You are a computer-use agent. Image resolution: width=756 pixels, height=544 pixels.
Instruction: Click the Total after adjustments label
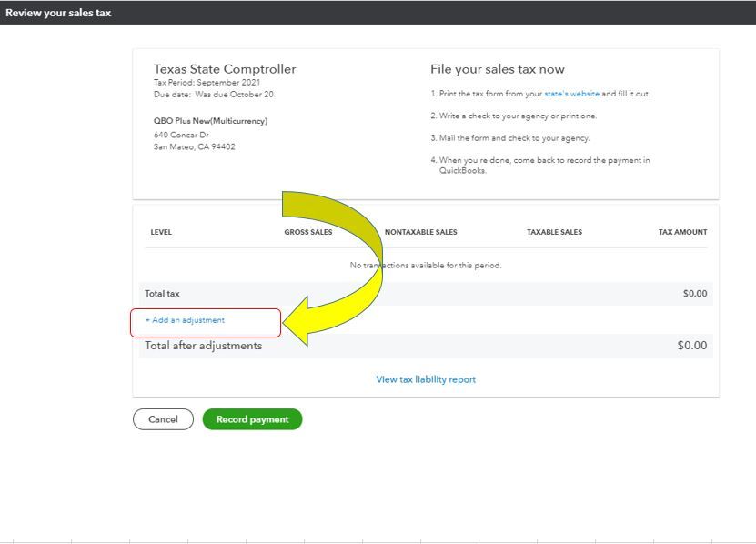[203, 346]
